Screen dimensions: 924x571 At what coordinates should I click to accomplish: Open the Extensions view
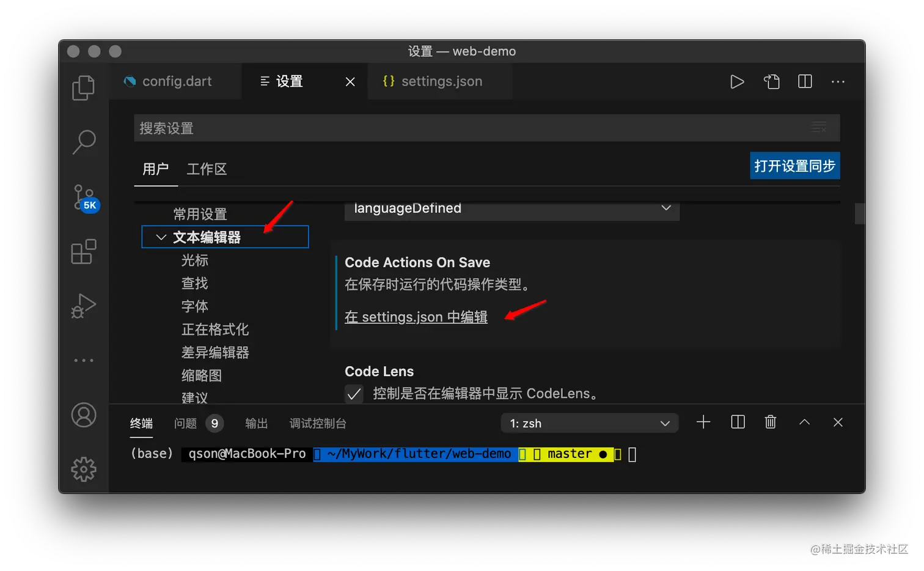84,251
